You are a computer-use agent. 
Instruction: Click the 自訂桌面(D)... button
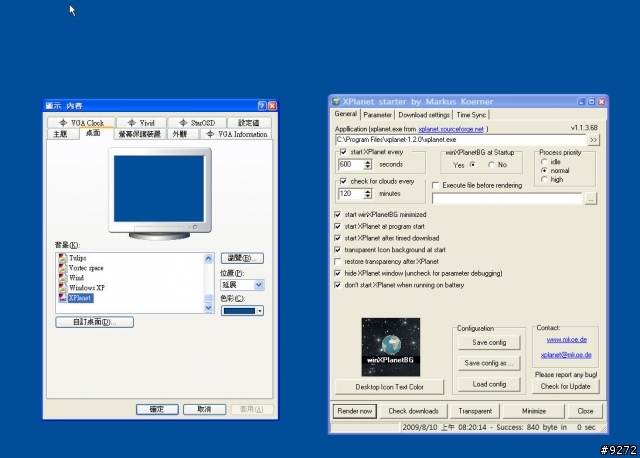[94, 322]
